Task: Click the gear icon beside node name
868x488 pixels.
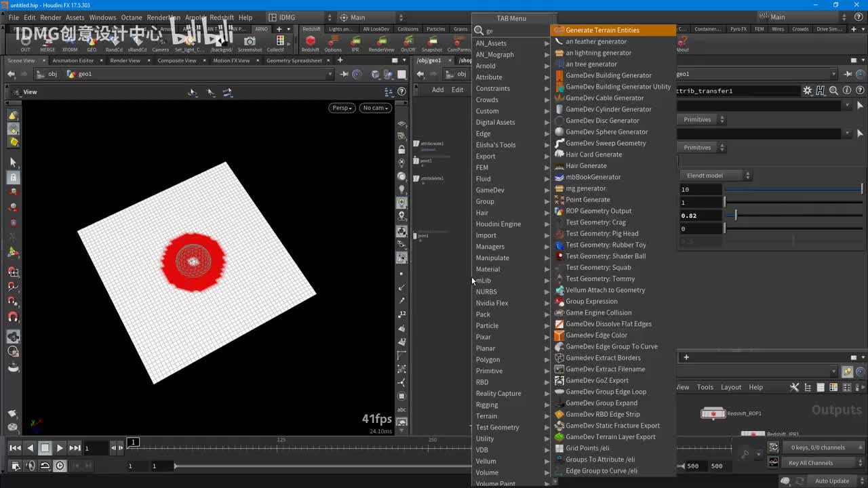Action: 807,90
